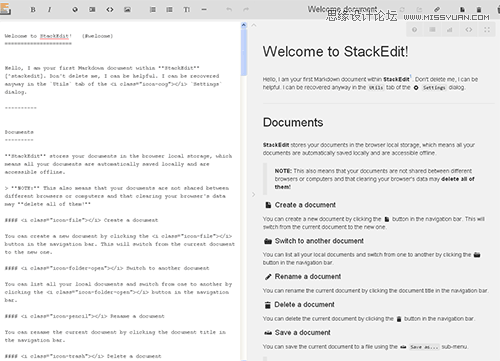Insert a code sample using the toolbar brackets icon
This screenshot has height=361, width=500.
110,10
